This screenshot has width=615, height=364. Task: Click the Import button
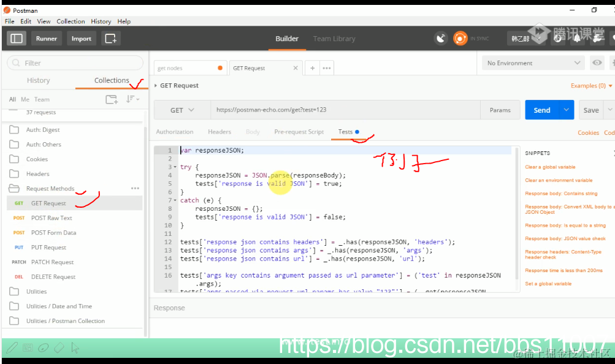click(81, 39)
